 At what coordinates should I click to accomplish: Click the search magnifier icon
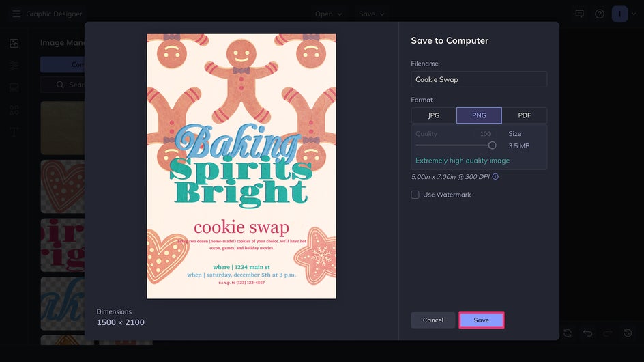[x=60, y=85]
